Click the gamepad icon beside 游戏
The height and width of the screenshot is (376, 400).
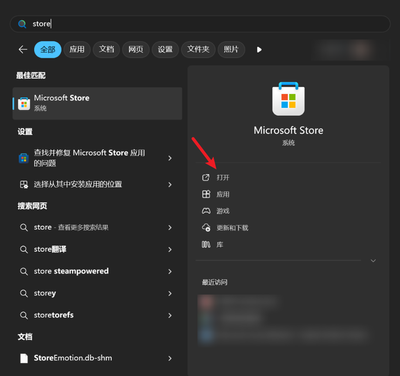(206, 211)
